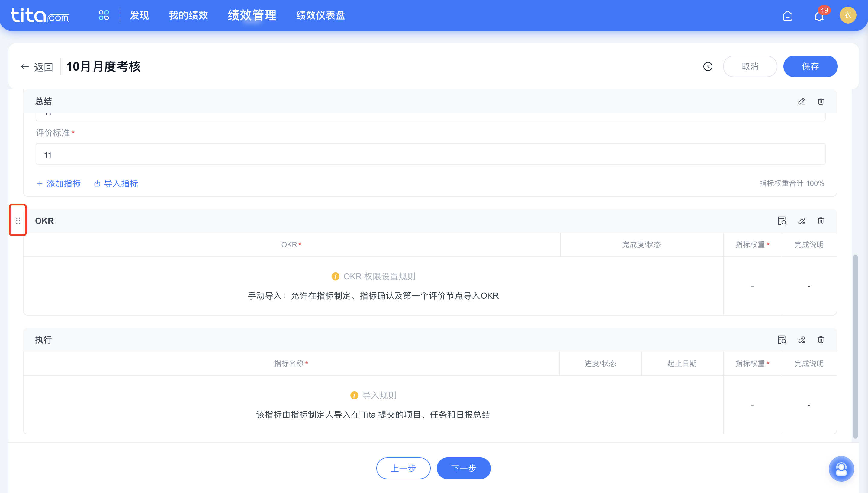
Task: Click the history clock icon beside 取消
Action: pos(708,66)
